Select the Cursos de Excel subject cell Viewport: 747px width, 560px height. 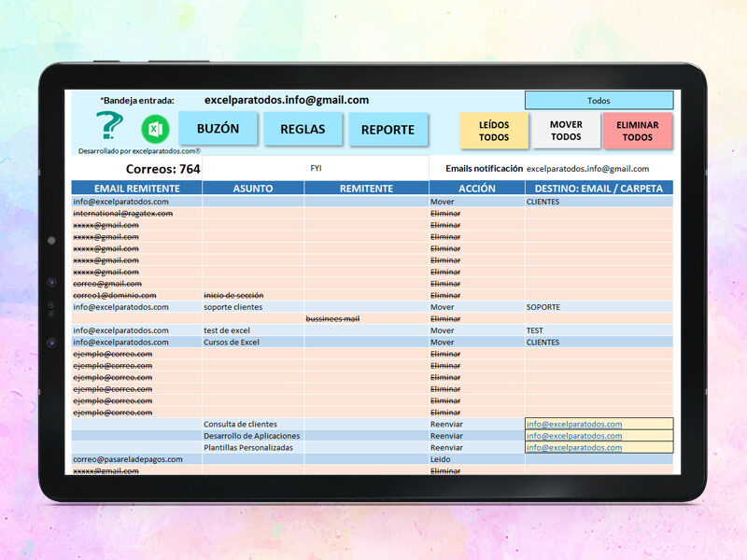pyautogui.click(x=253, y=342)
